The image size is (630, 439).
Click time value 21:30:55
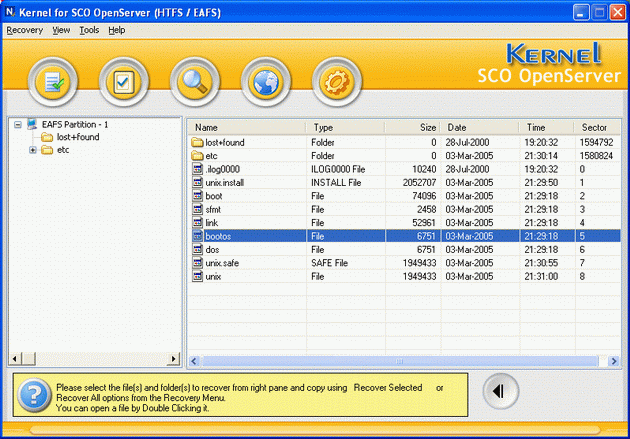541,263
